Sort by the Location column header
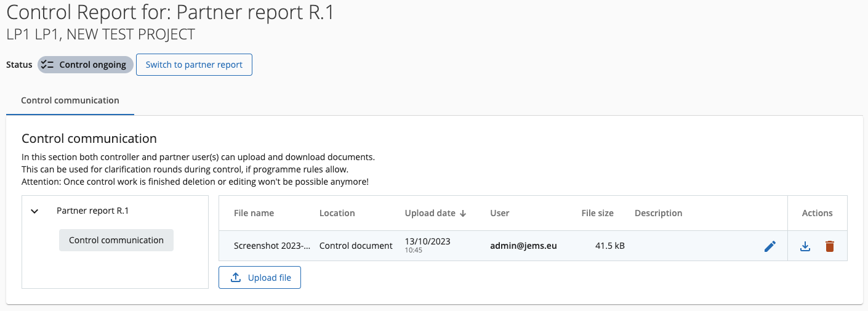 [337, 213]
